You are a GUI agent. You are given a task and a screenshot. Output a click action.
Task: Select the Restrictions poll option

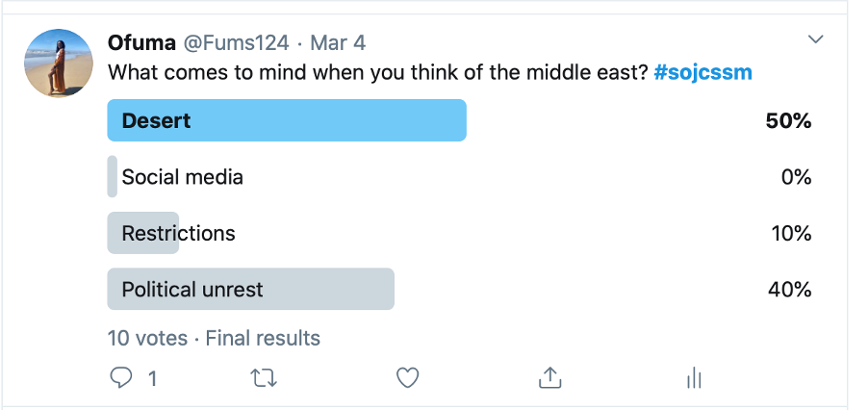tap(178, 233)
